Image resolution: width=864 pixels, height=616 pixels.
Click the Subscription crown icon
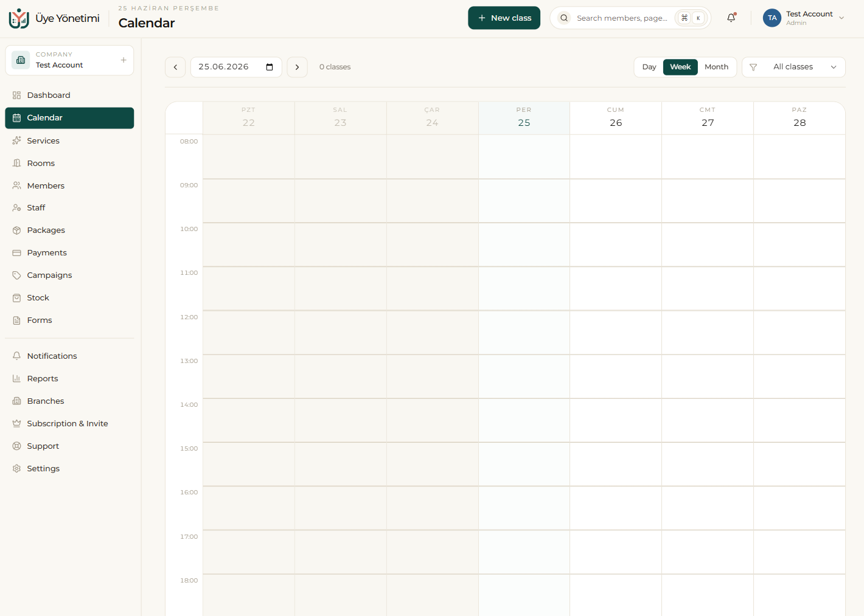coord(16,424)
